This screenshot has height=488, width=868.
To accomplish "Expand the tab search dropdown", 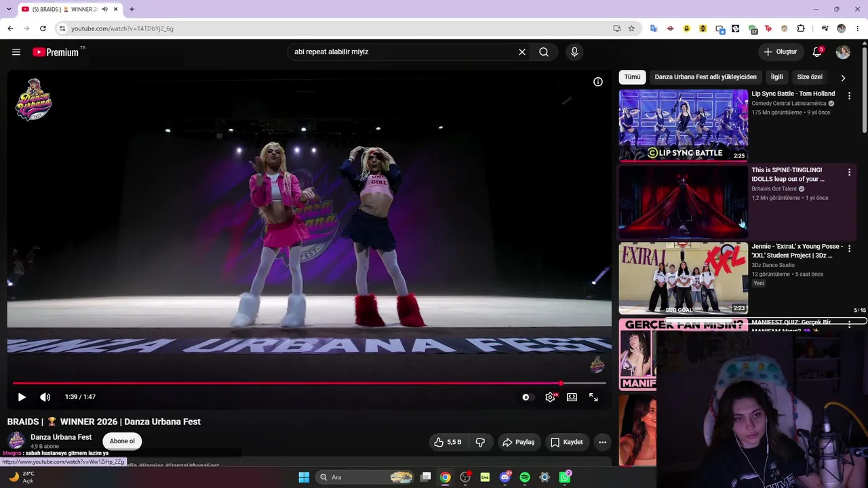I will [x=9, y=9].
